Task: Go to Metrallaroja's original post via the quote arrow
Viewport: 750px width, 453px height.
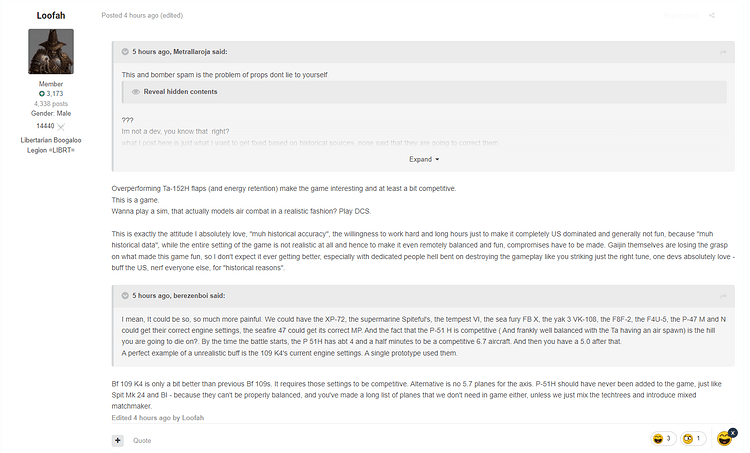Action: (723, 52)
